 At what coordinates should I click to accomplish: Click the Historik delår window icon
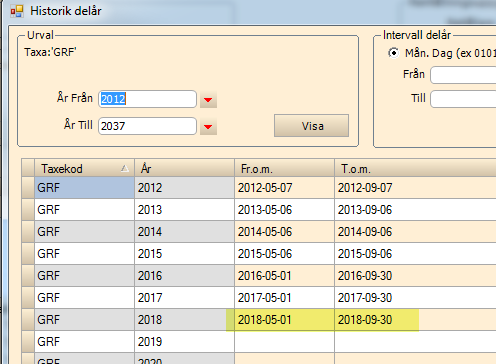[17, 11]
